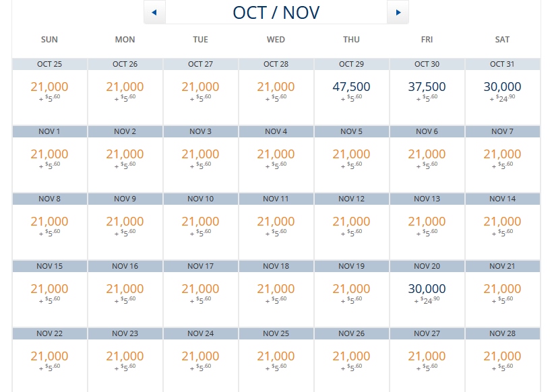Click the OCT / NOV month header
Screen dimensions: 554x392
pyautogui.click(x=276, y=11)
